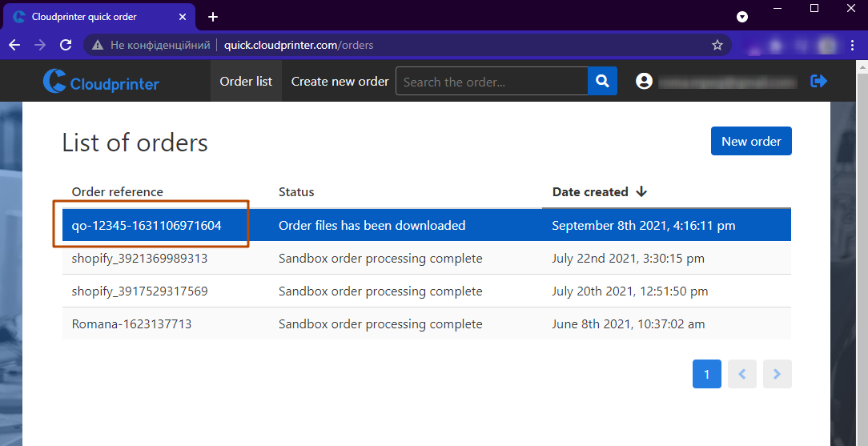Click the logout arrow icon
Screen dimensions: 868x446
[818, 82]
